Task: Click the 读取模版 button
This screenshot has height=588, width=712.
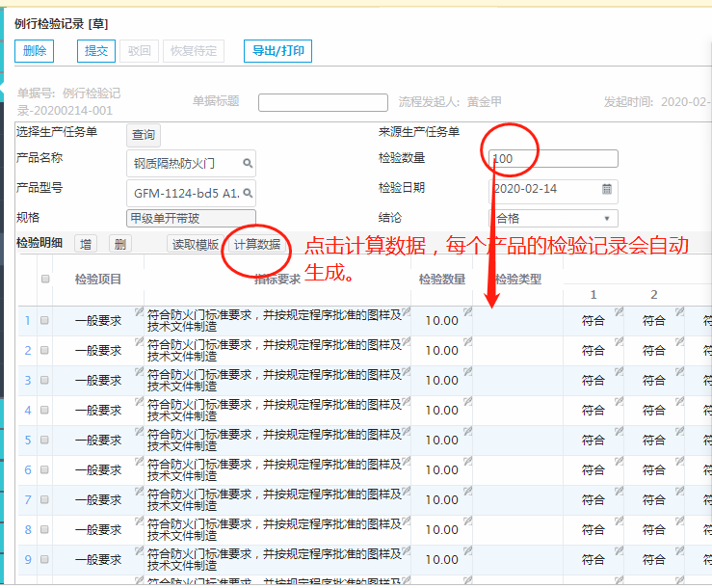Action: pyautogui.click(x=196, y=245)
